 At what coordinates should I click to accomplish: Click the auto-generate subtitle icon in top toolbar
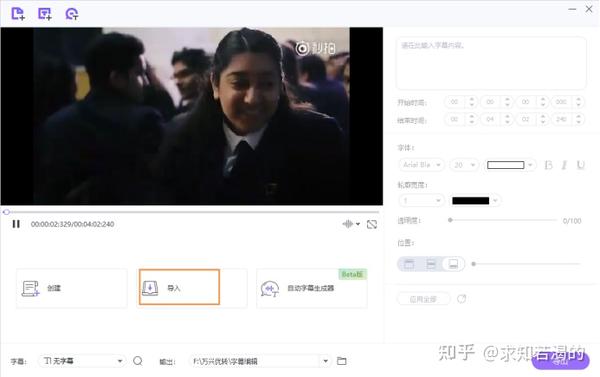pos(72,14)
